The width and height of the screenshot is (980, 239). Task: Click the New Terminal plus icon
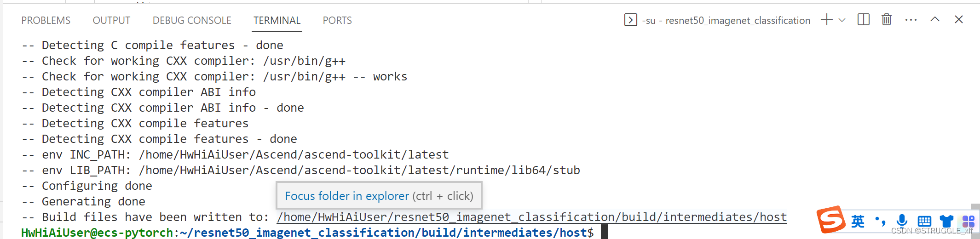(x=826, y=20)
